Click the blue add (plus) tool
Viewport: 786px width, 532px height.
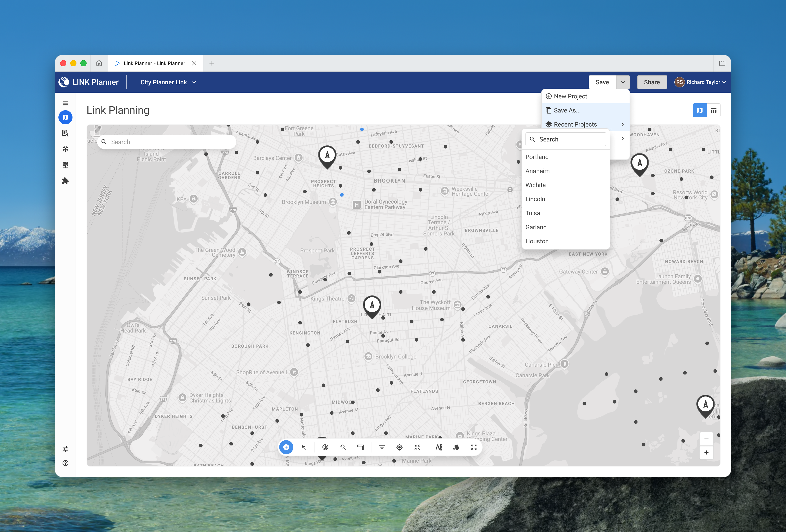(x=286, y=447)
